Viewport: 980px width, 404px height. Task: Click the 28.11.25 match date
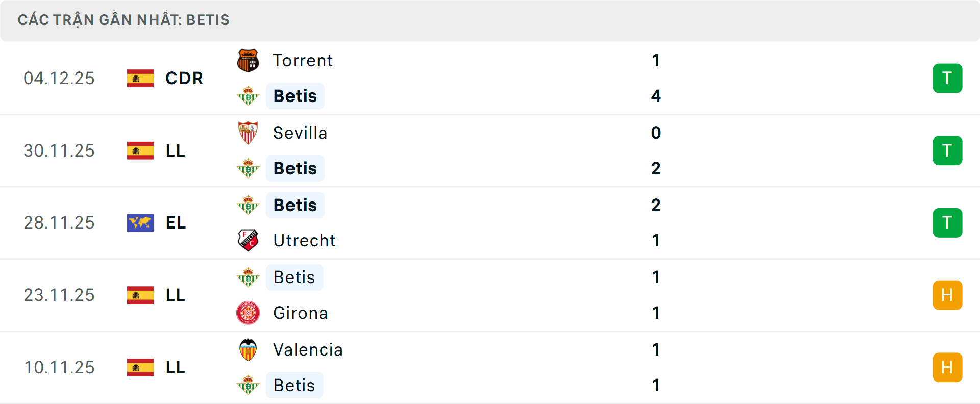(x=59, y=223)
